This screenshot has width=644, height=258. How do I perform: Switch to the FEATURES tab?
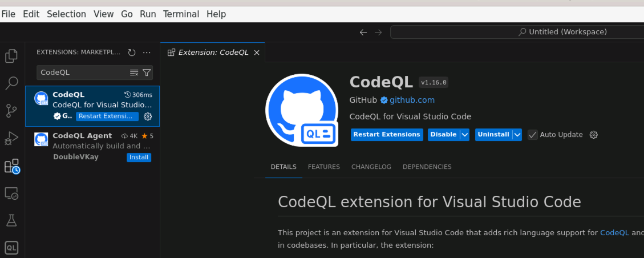point(324,167)
